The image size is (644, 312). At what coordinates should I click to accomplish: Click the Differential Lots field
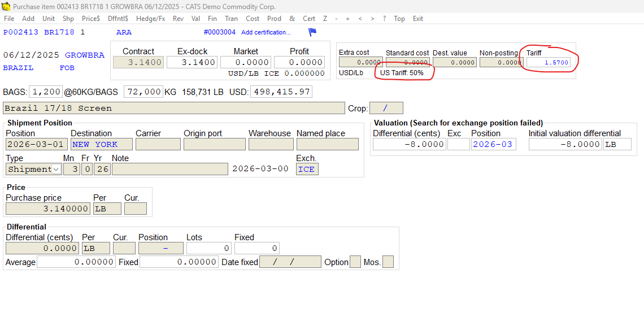tap(209, 248)
